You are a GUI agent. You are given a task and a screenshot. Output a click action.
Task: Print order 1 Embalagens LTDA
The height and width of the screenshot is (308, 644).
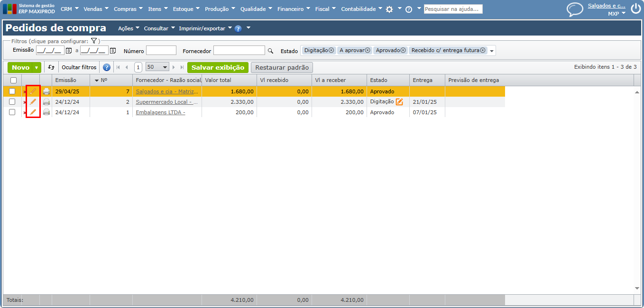point(46,112)
